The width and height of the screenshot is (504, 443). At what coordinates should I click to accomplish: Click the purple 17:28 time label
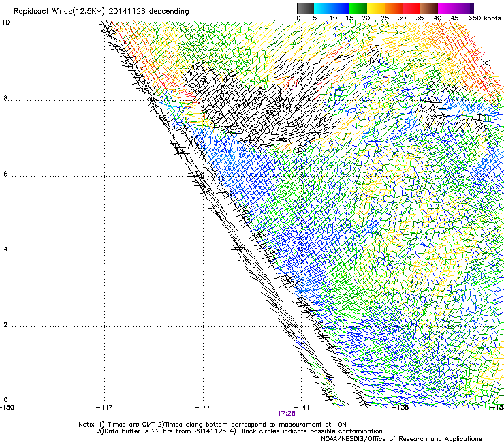coord(286,414)
